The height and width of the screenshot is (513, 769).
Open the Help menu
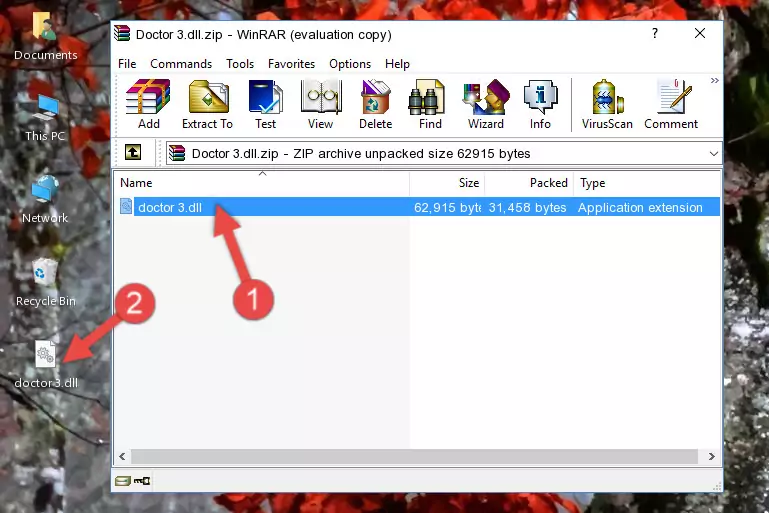pyautogui.click(x=397, y=64)
